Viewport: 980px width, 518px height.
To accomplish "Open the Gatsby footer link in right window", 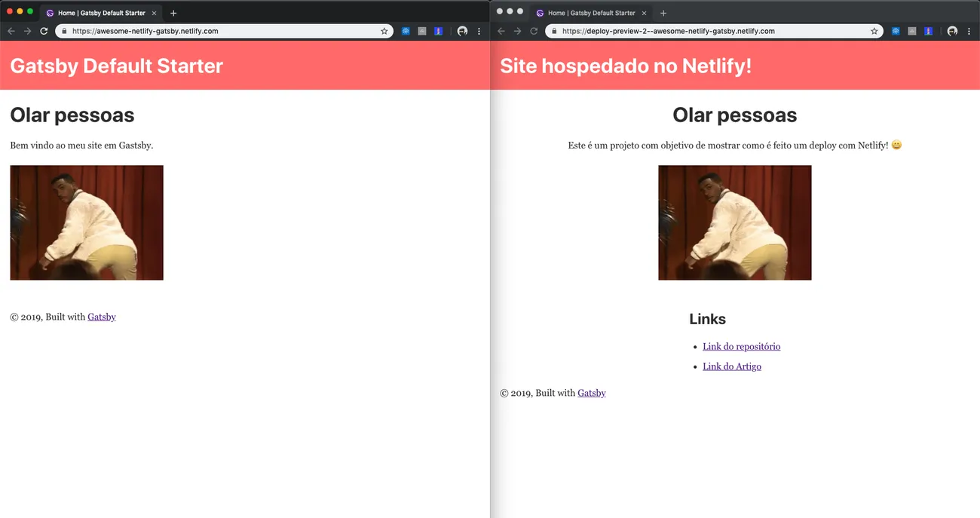I will tap(592, 393).
